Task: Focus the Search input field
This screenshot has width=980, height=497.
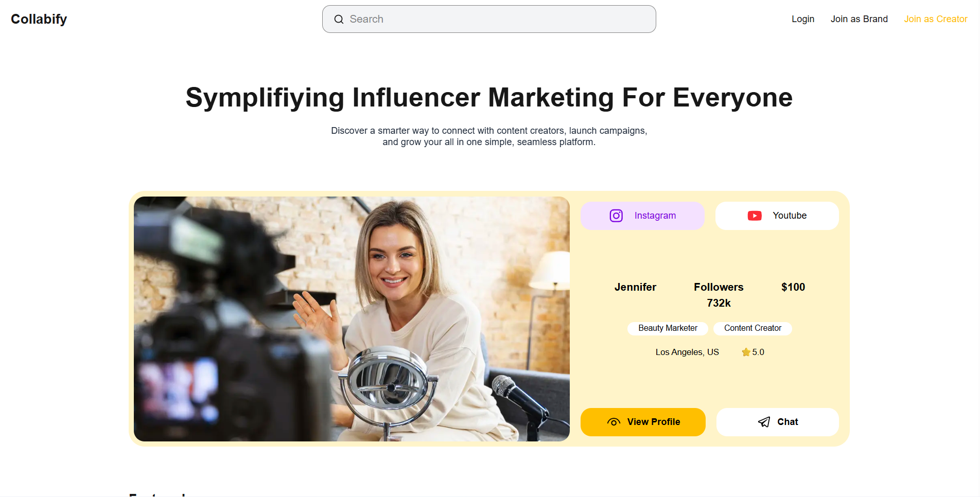Action: click(489, 19)
